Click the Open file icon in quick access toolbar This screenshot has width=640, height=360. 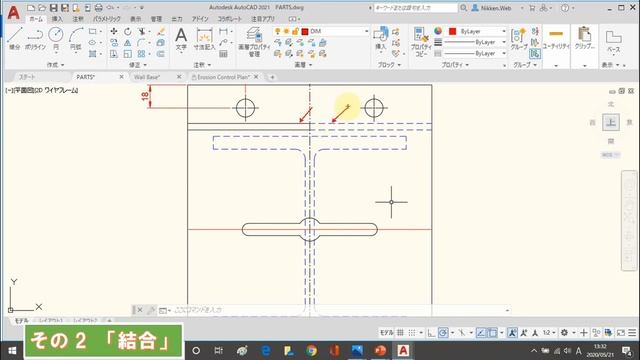click(42, 8)
